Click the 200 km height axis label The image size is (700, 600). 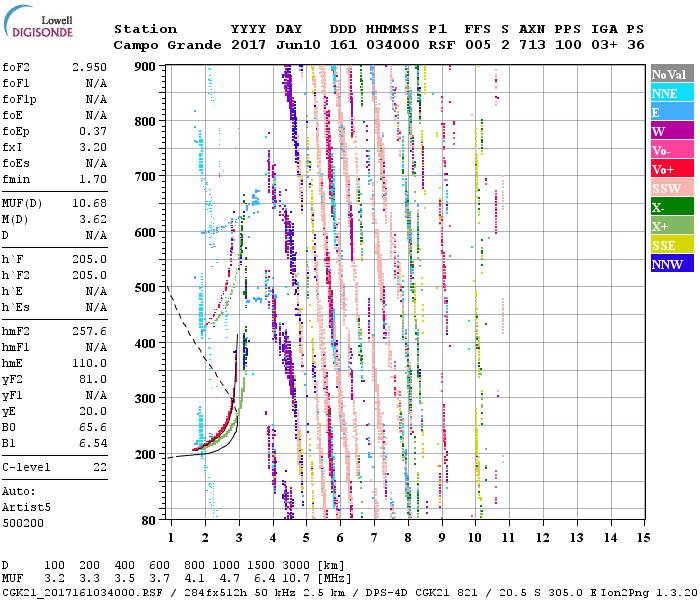tap(145, 454)
